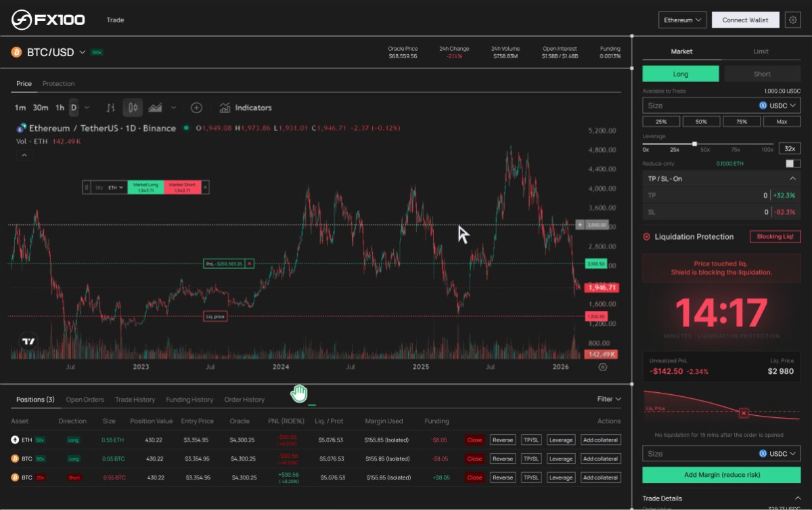The height and width of the screenshot is (510, 812).
Task: Click the X marker on the liquidation curve
Action: tap(744, 412)
